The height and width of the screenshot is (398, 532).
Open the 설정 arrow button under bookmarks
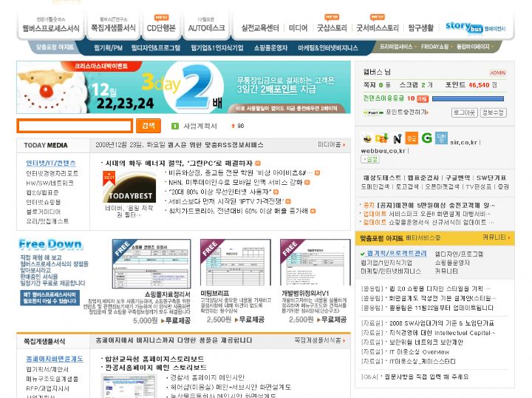370,159
